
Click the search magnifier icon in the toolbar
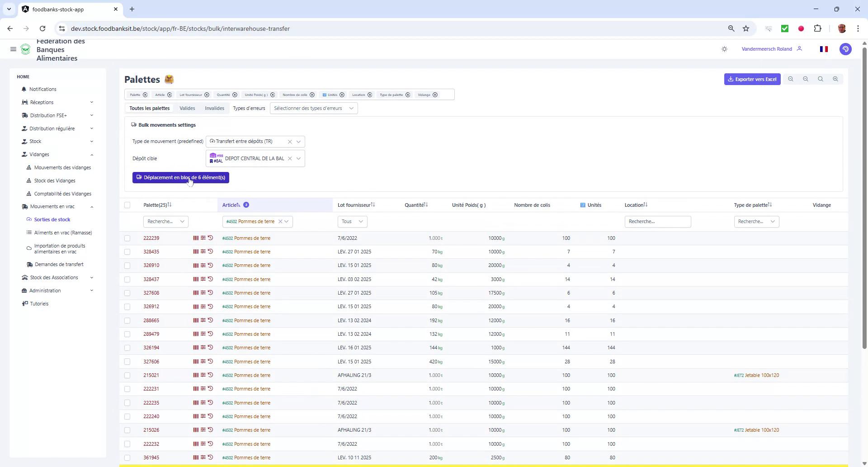click(820, 79)
